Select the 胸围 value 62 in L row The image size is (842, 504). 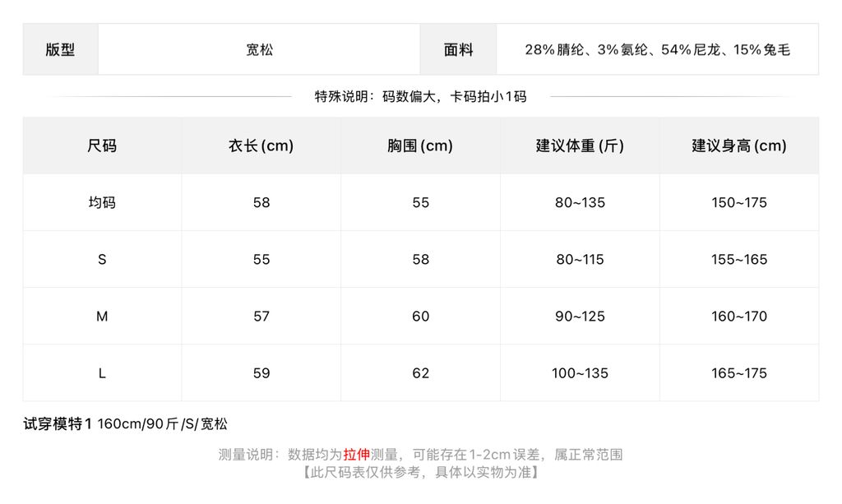pos(421,373)
